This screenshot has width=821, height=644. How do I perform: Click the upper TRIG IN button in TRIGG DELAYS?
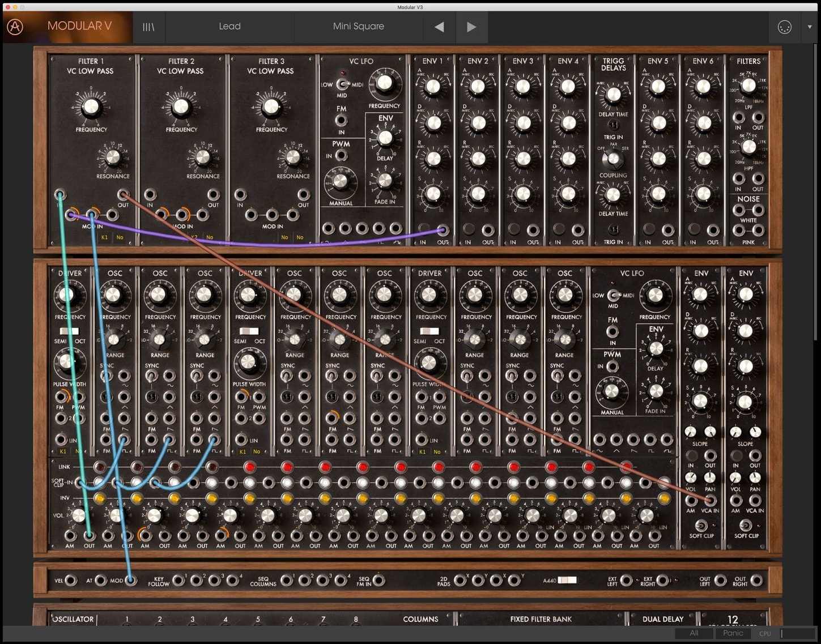click(x=613, y=125)
